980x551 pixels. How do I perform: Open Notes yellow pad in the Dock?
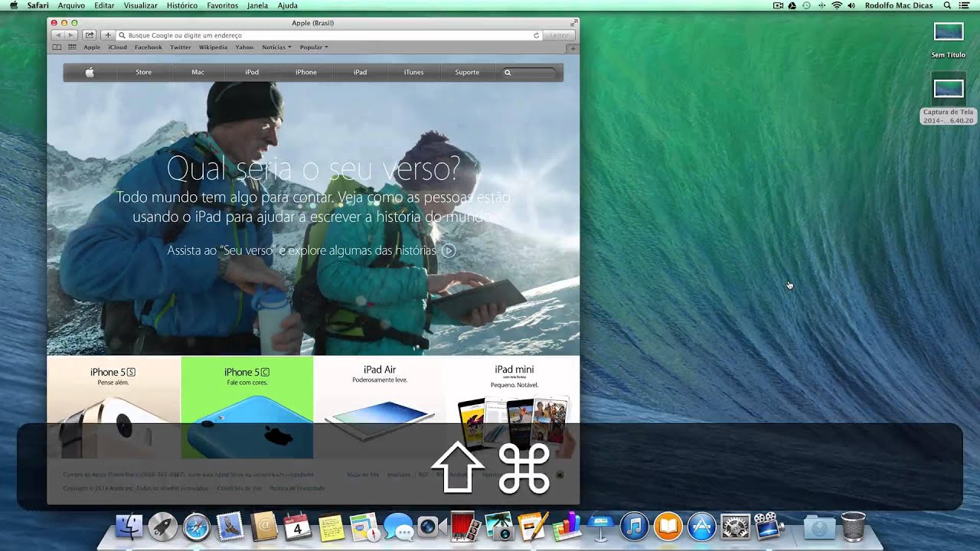click(332, 527)
